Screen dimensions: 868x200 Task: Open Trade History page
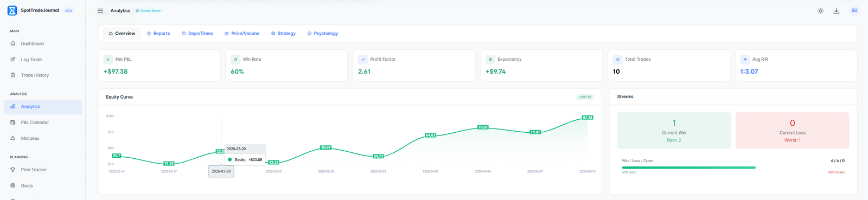coord(43,75)
